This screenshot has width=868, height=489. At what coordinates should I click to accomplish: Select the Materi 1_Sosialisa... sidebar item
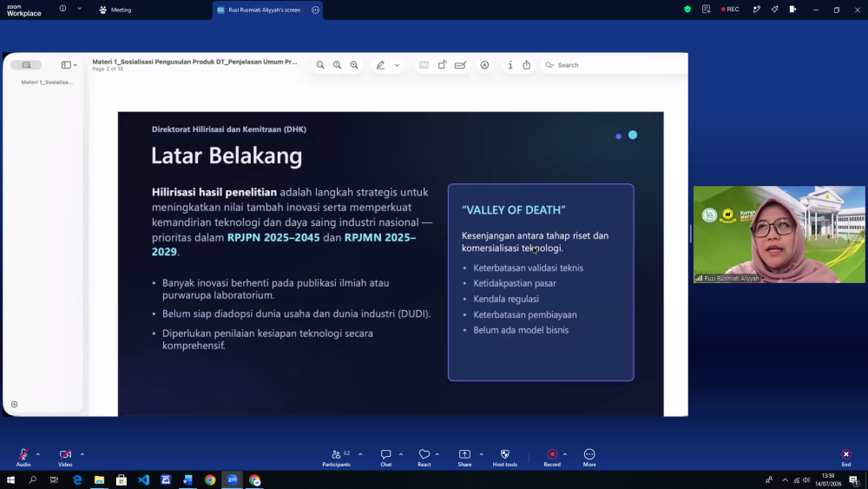click(x=47, y=82)
